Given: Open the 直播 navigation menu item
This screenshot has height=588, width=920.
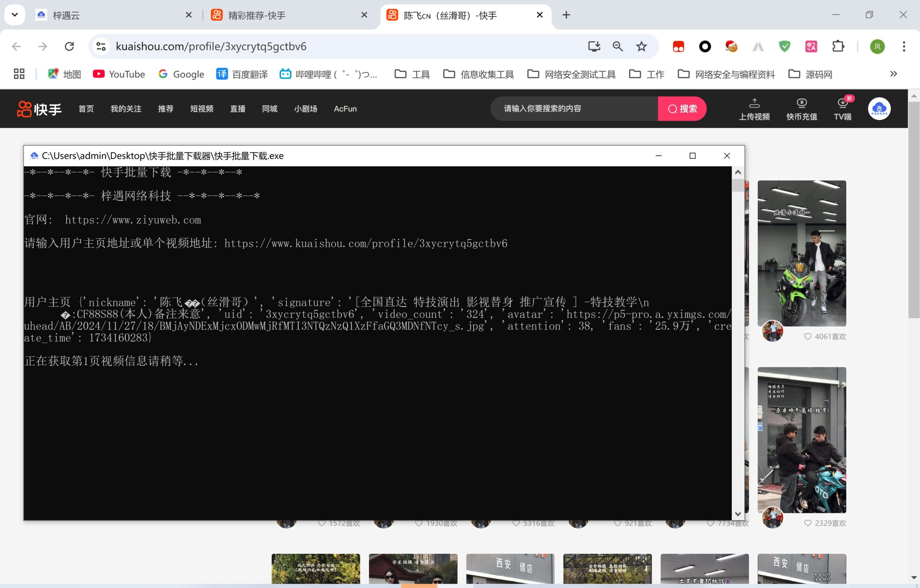Looking at the screenshot, I should pyautogui.click(x=237, y=109).
